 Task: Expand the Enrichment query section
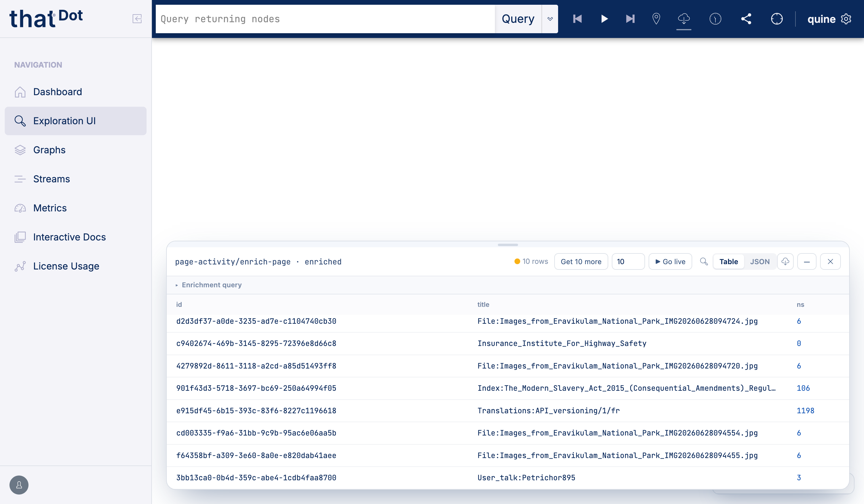point(208,285)
